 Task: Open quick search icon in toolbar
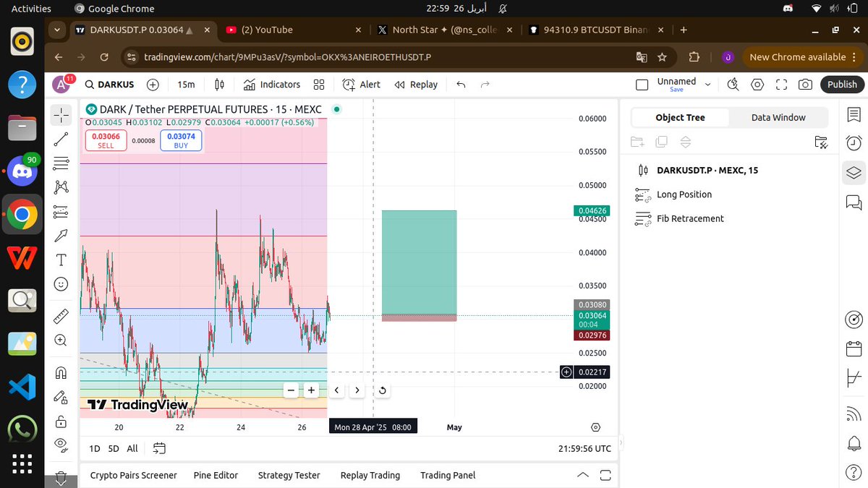(733, 85)
